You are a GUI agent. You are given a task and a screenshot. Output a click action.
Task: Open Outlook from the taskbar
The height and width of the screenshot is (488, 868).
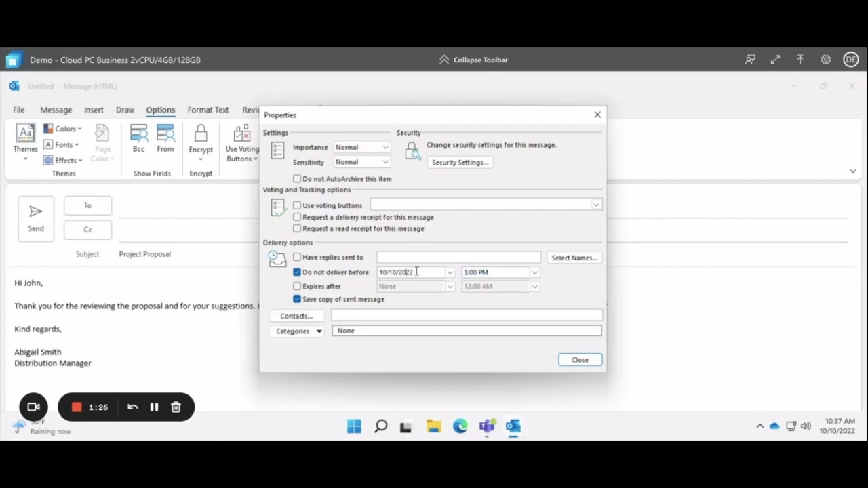coord(513,426)
